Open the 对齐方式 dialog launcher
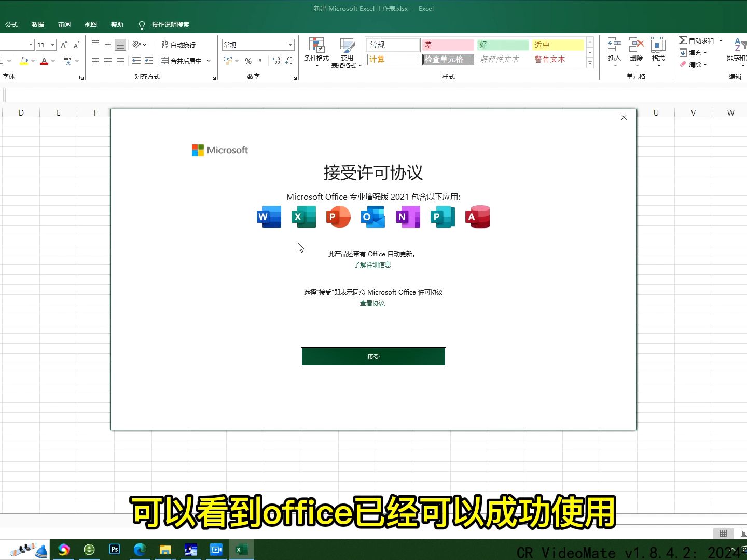747x560 pixels. tap(214, 77)
